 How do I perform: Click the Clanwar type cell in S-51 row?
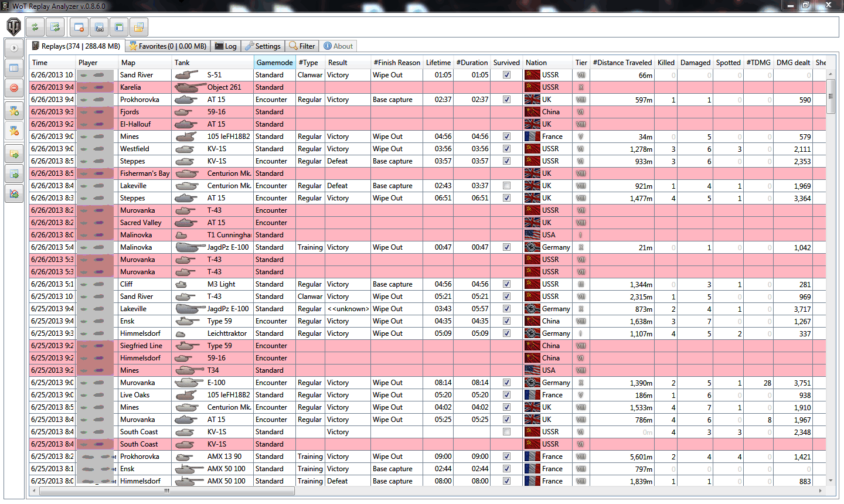coord(310,75)
